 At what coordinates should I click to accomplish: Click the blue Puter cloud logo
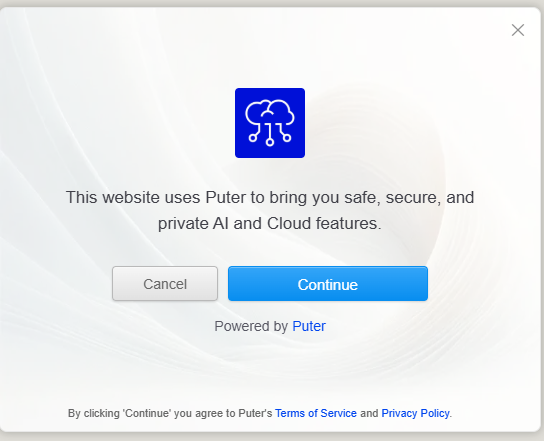270,123
